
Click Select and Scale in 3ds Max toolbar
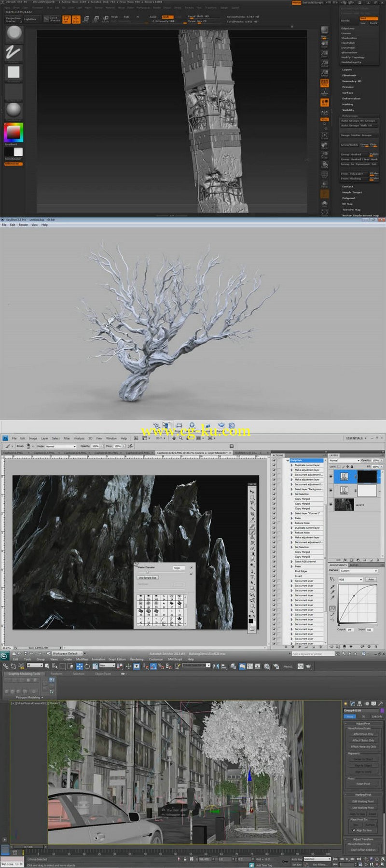pyautogui.click(x=96, y=666)
